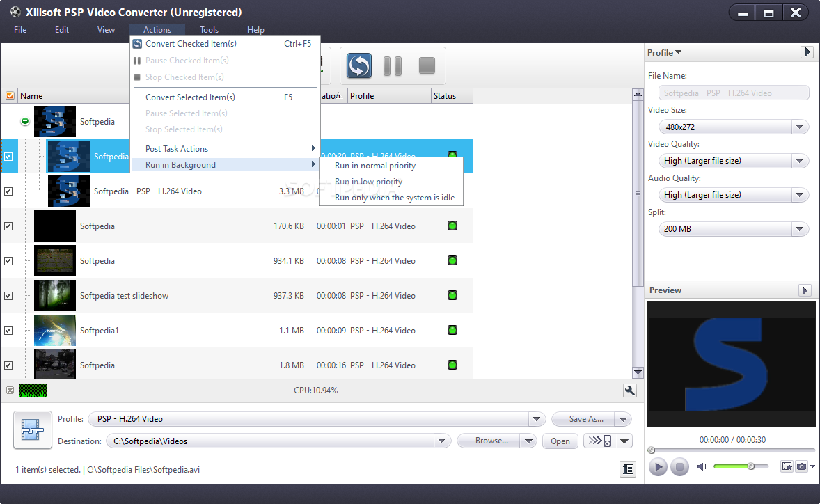
Task: Click the preview seek bar
Action: click(732, 450)
